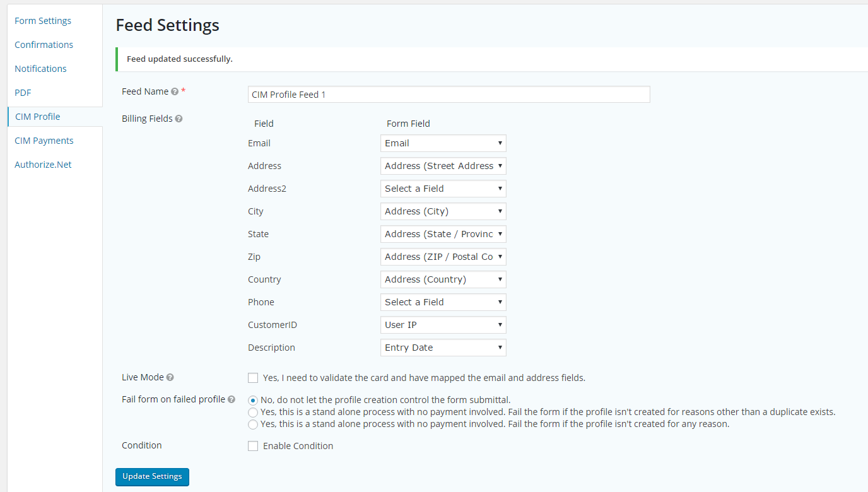
Task: Click help icon next to Billing Fields
Action: click(179, 119)
